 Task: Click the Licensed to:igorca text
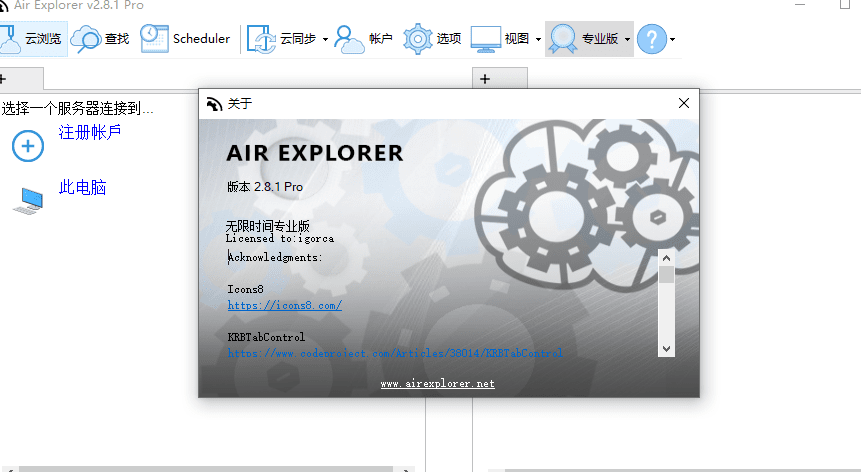[279, 238]
